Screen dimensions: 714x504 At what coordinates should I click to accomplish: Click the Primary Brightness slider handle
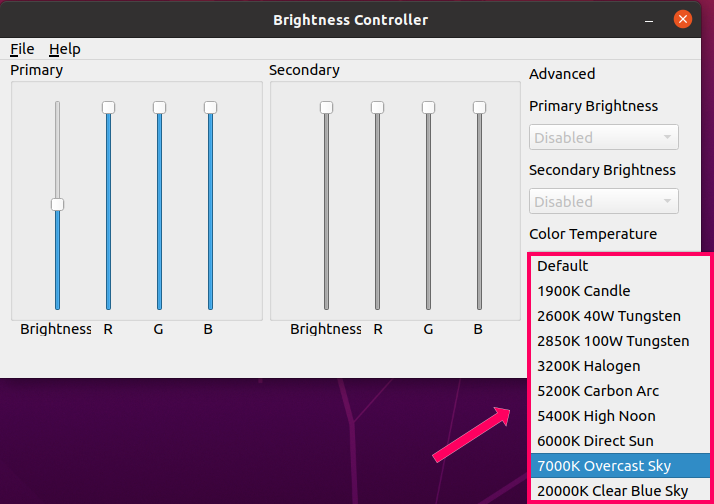tap(57, 204)
